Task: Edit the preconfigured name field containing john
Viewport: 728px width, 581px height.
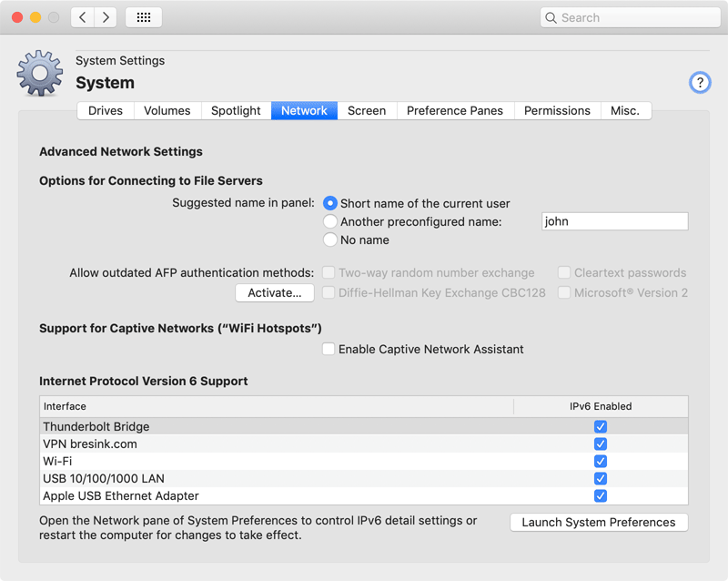Action: pos(615,221)
